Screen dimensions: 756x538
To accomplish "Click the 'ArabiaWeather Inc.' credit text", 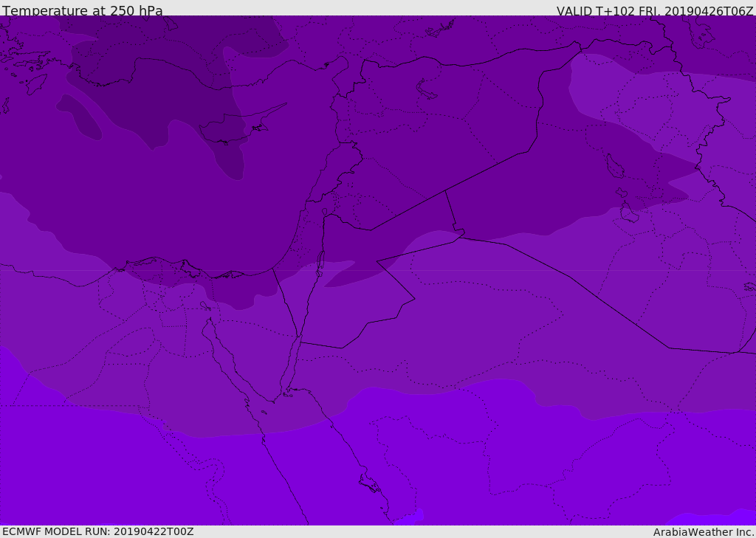I will click(704, 532).
